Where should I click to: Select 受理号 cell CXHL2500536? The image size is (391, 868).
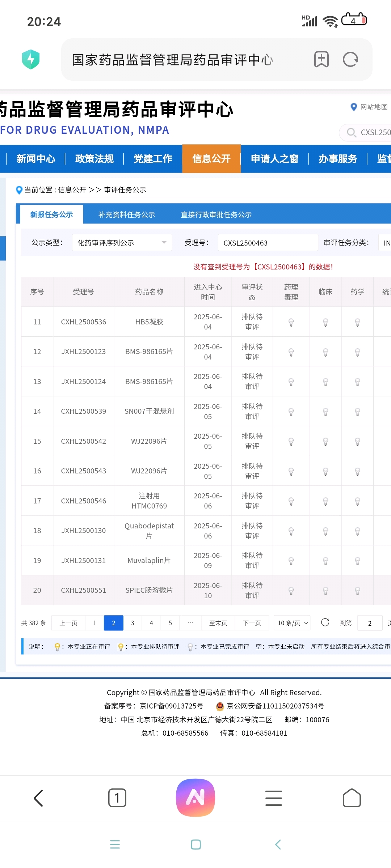tap(84, 322)
